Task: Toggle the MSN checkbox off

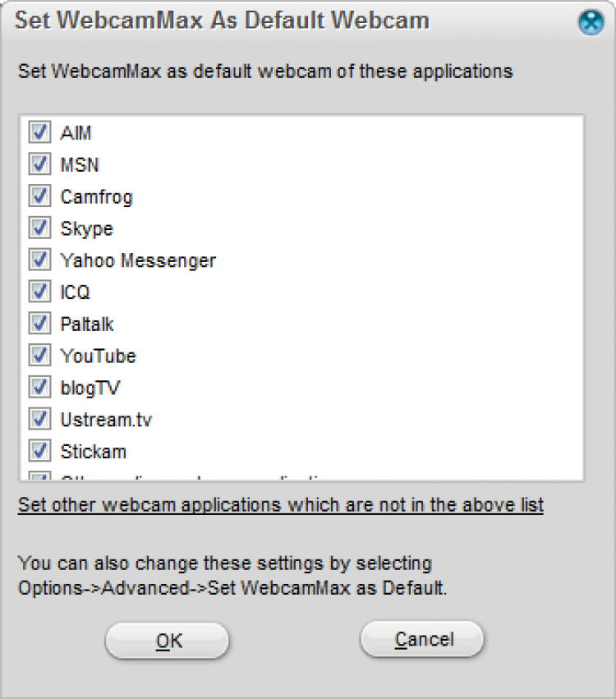Action: (39, 164)
